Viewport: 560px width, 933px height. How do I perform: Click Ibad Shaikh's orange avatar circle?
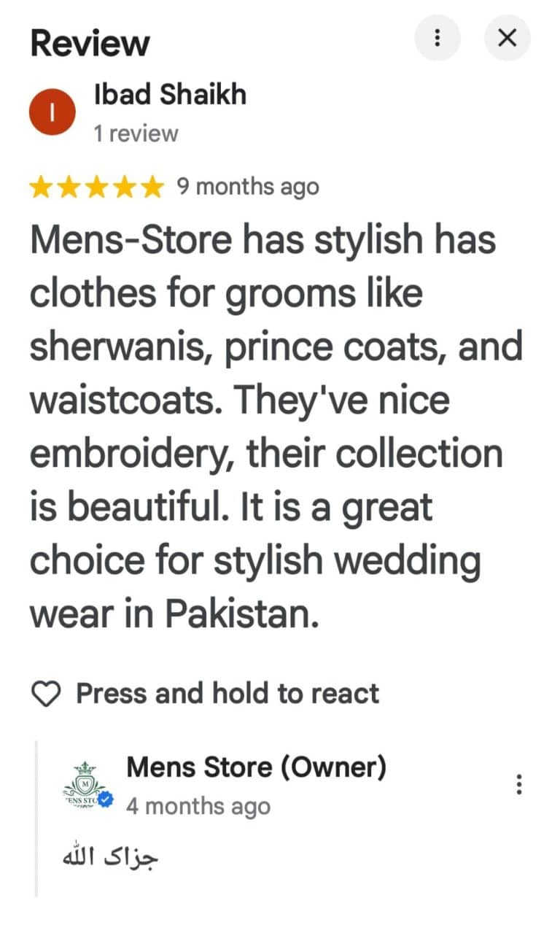[52, 112]
